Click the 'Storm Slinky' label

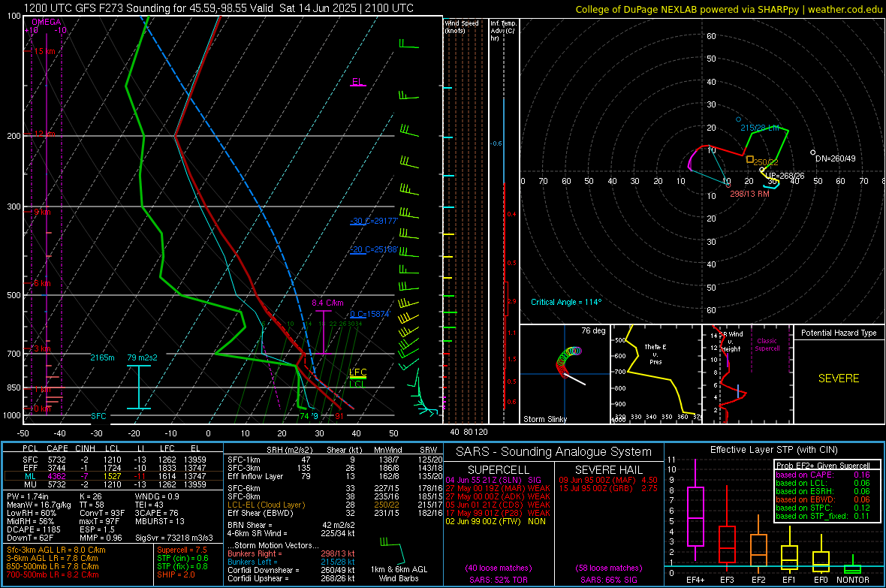[x=544, y=419]
